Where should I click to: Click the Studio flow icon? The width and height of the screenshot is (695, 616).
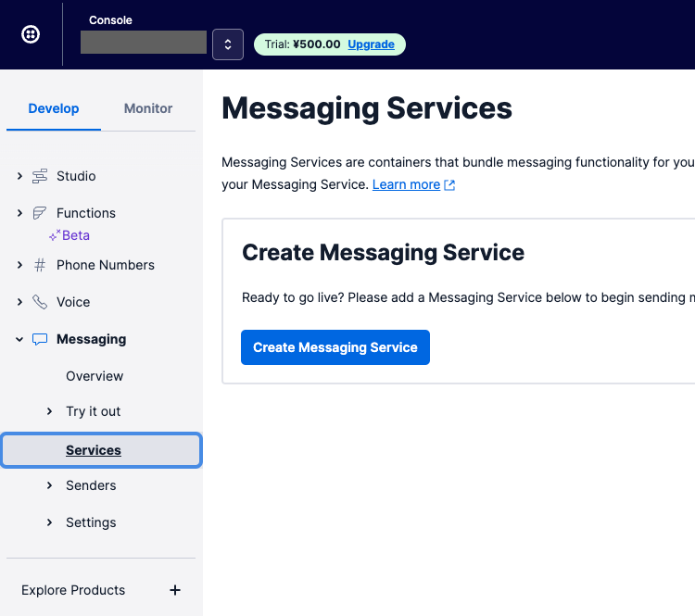pos(40,176)
